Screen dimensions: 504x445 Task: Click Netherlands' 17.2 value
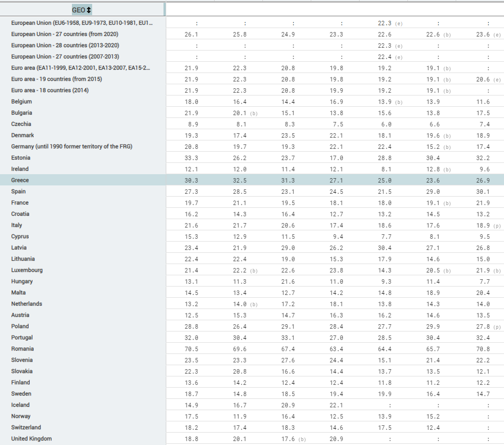288,305
